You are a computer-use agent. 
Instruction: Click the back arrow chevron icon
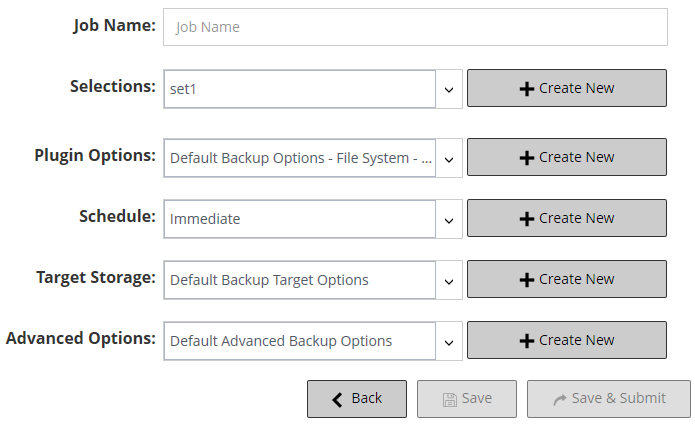pos(338,398)
